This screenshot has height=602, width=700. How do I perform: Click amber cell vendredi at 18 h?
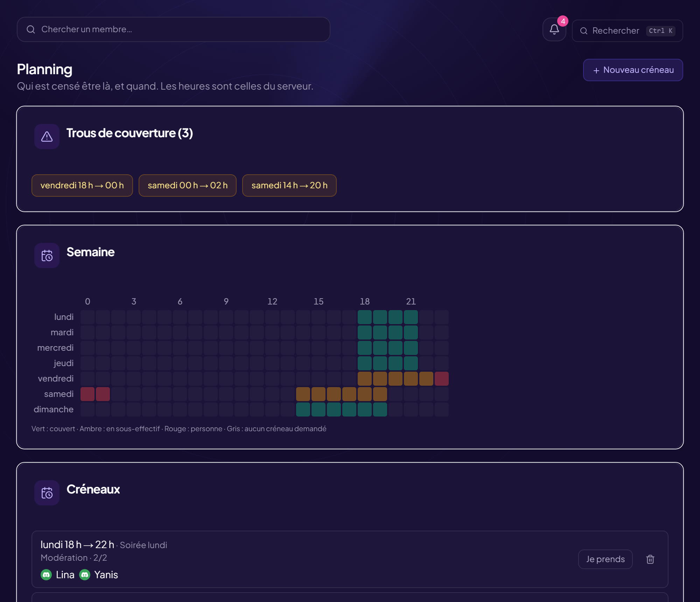[x=365, y=379]
